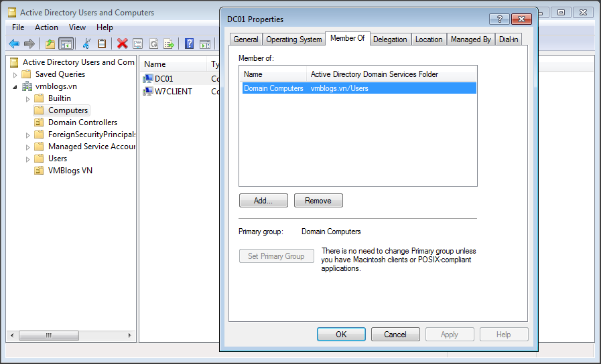Select the W7CLIENT computer icon in list
Viewport: 601px width, 364px height.
tap(148, 92)
